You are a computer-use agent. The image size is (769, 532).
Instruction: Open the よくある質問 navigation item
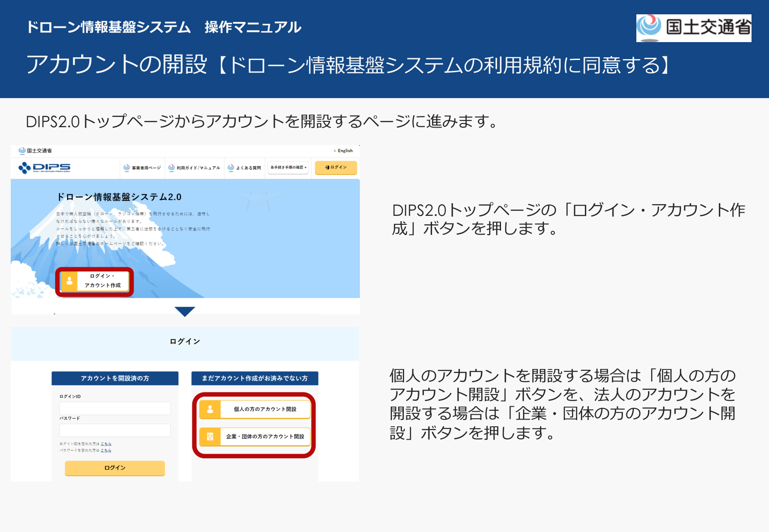click(x=244, y=168)
